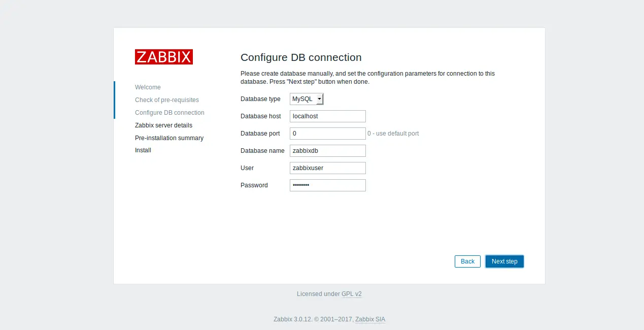Click the 'Please create database manually' instructions
Image resolution: width=644 pixels, height=330 pixels.
pyautogui.click(x=367, y=78)
